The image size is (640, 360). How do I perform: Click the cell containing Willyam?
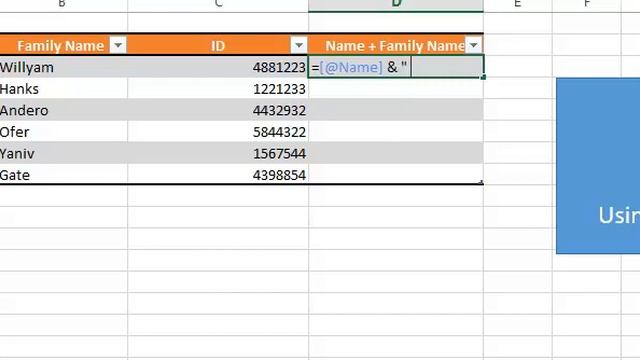[x=63, y=67]
